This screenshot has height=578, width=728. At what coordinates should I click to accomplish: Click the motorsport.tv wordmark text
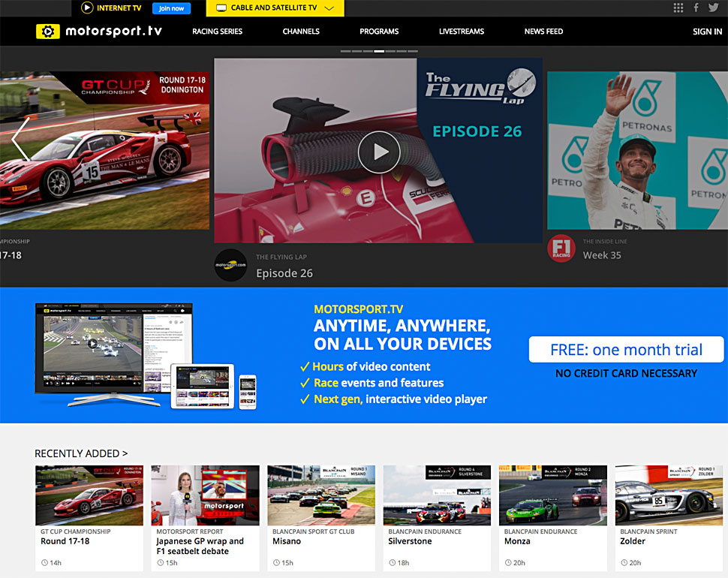114,31
